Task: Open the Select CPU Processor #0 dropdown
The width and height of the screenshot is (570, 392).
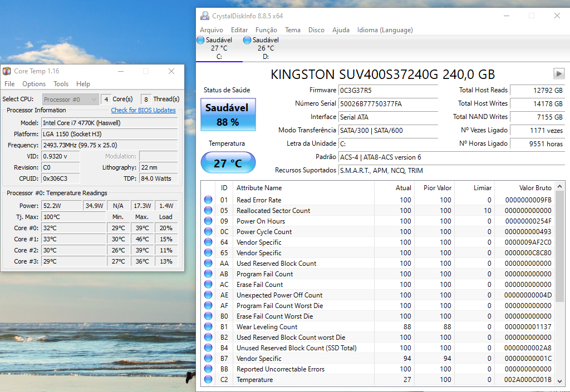Action: [x=71, y=99]
